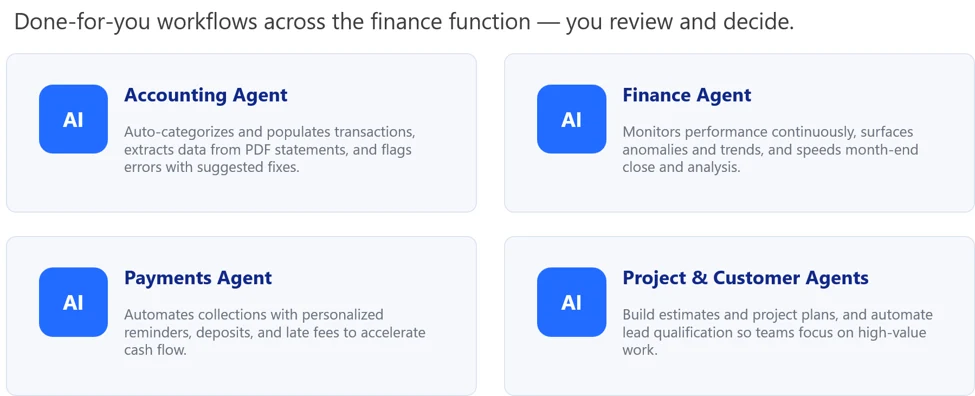Open the Payments Agent heading

pos(198,278)
